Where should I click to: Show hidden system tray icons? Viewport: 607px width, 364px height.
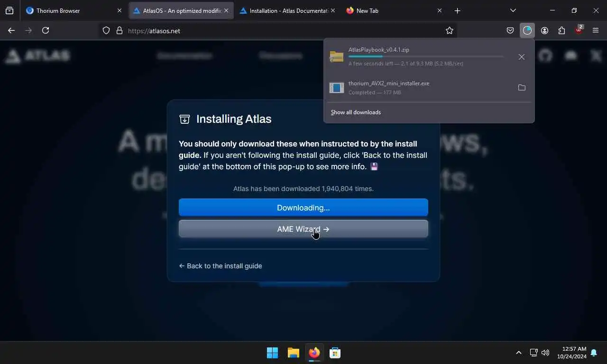518,353
